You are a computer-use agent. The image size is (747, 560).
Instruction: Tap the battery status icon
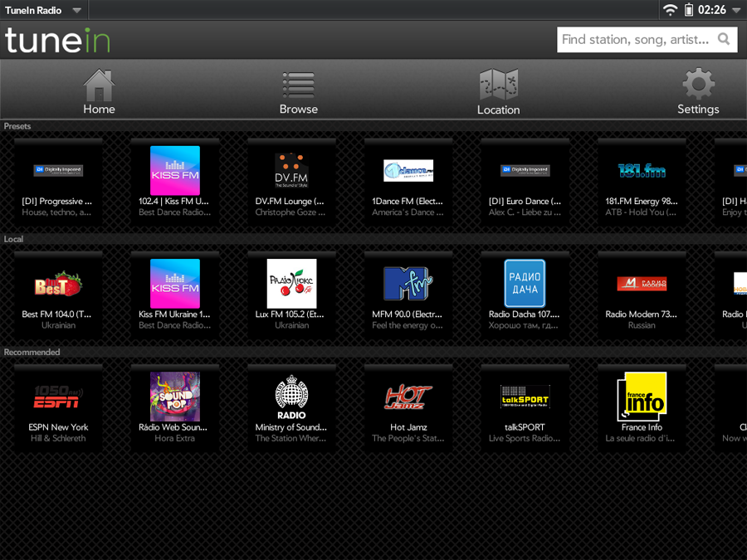pos(689,10)
